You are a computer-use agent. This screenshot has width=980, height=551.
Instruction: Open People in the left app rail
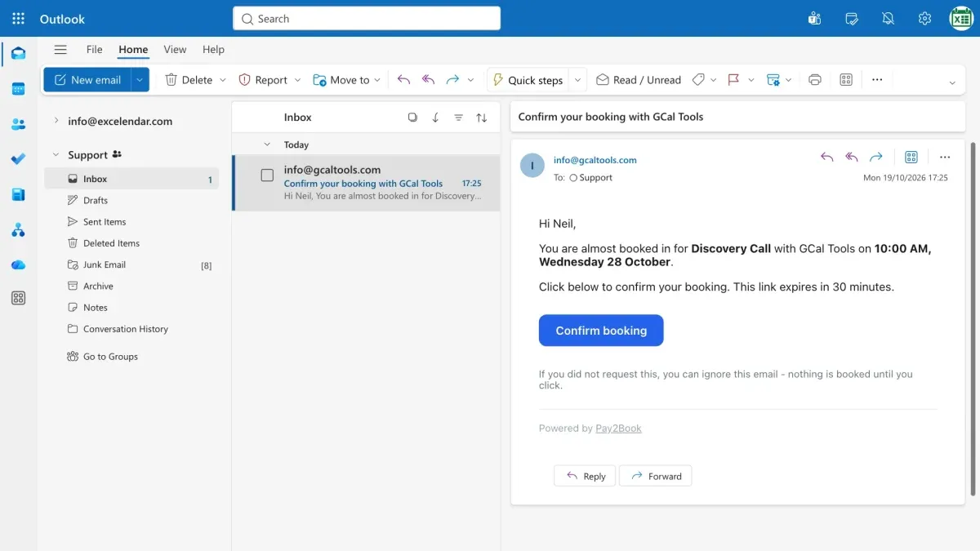(18, 124)
